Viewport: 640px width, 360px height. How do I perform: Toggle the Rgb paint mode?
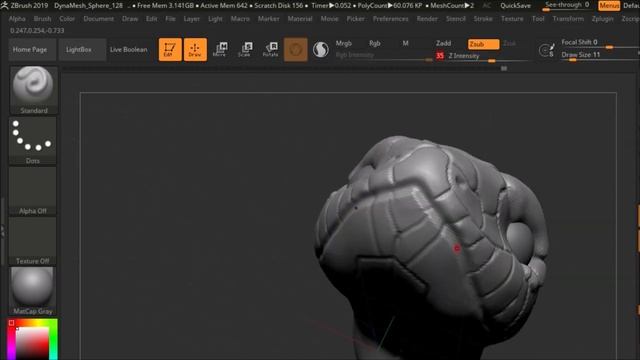pos(375,43)
